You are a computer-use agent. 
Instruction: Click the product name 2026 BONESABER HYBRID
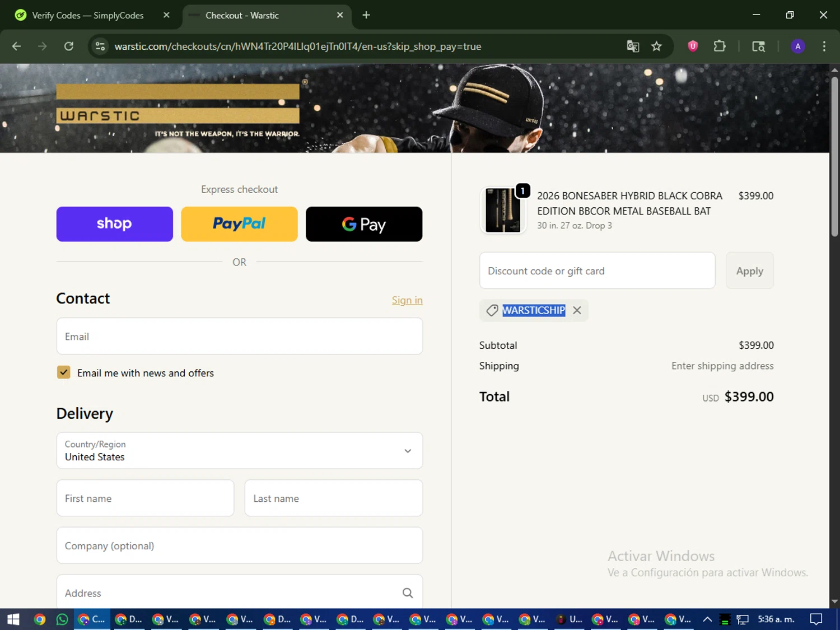point(629,203)
